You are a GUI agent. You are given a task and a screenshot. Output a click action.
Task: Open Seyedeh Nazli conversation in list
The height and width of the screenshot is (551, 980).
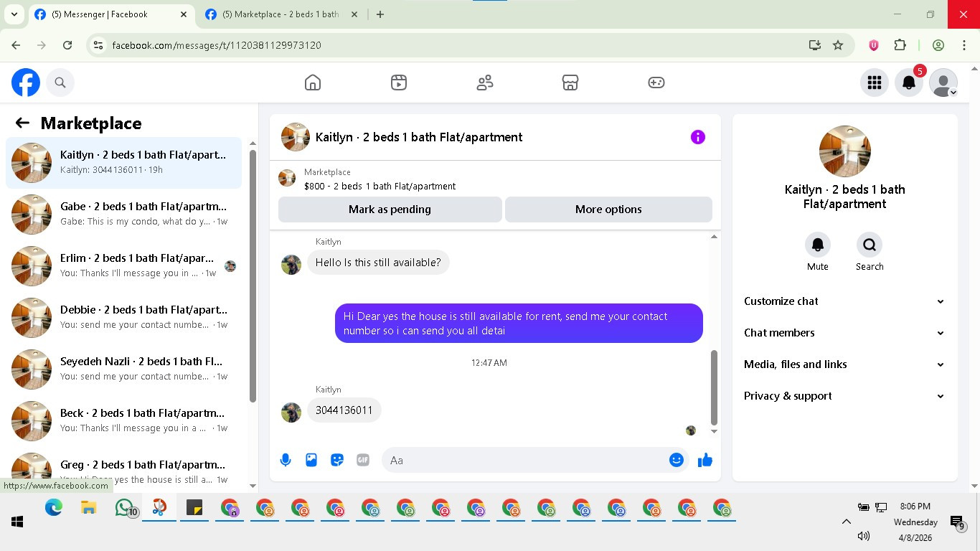point(124,369)
